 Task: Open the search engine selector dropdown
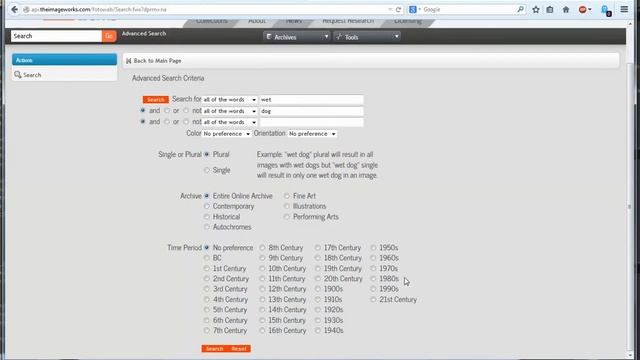click(x=414, y=9)
